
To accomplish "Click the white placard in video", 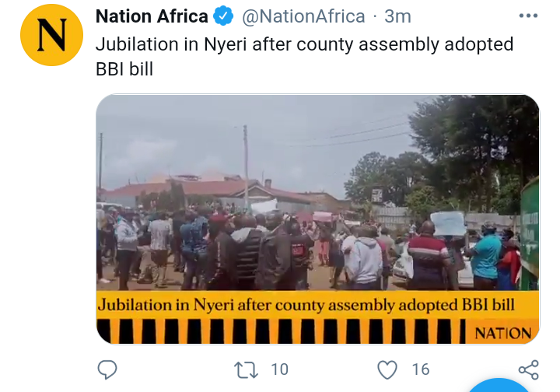I will (448, 224).
